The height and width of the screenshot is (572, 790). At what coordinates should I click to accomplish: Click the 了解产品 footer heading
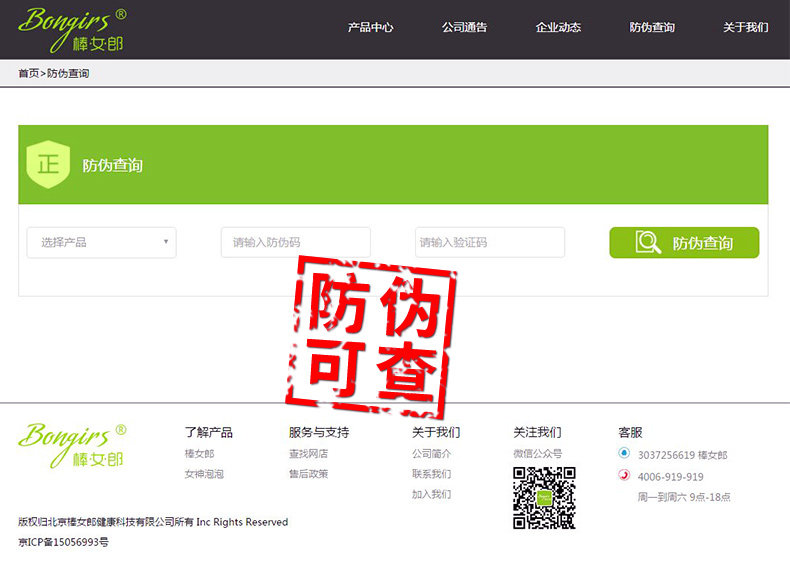209,432
